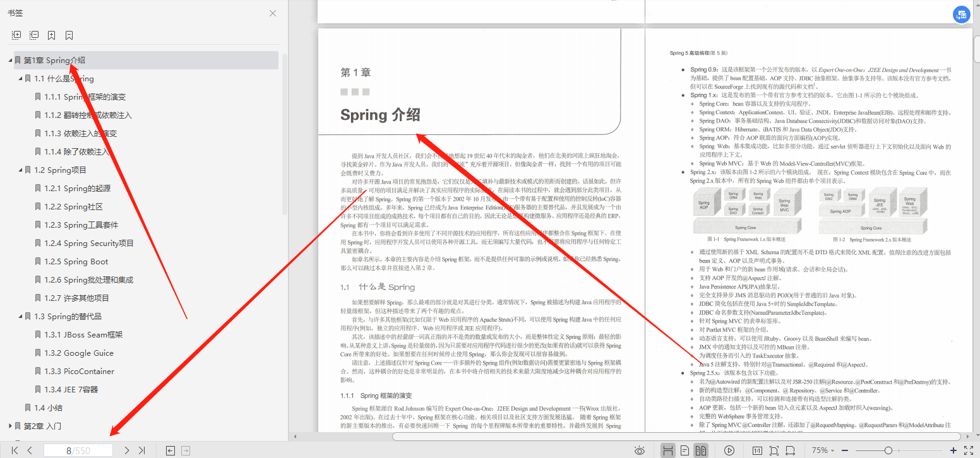This screenshot has height=458, width=980.
Task: Click the blue floating tool button top-right
Action: coord(962,15)
